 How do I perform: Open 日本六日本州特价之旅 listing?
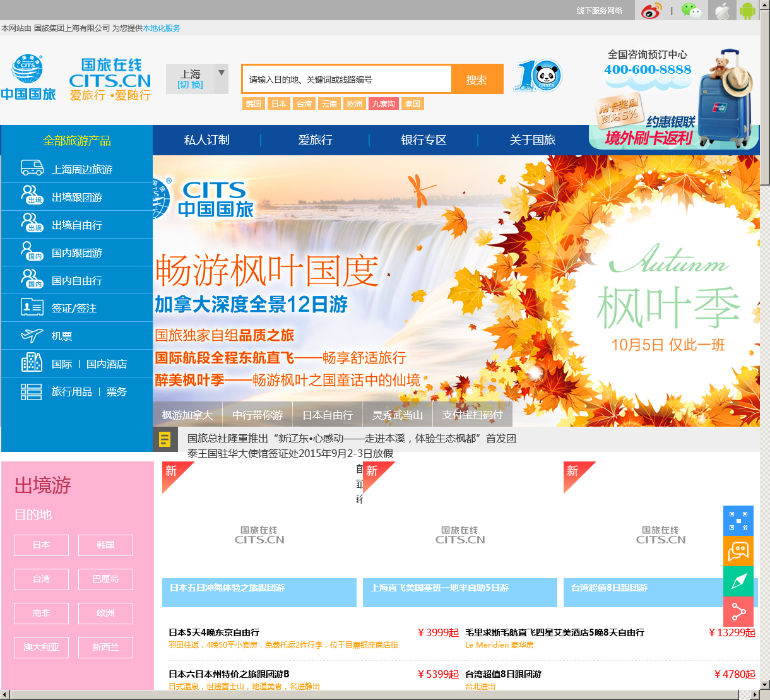pos(228,674)
